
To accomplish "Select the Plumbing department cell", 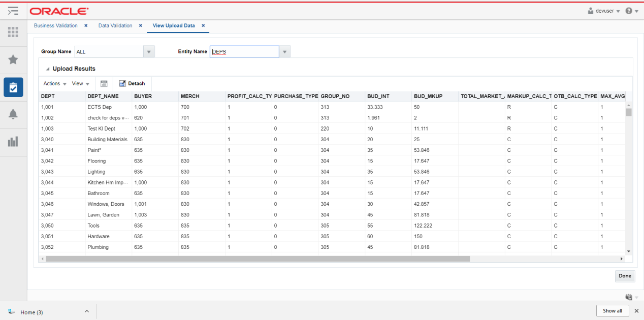I will click(x=109, y=247).
